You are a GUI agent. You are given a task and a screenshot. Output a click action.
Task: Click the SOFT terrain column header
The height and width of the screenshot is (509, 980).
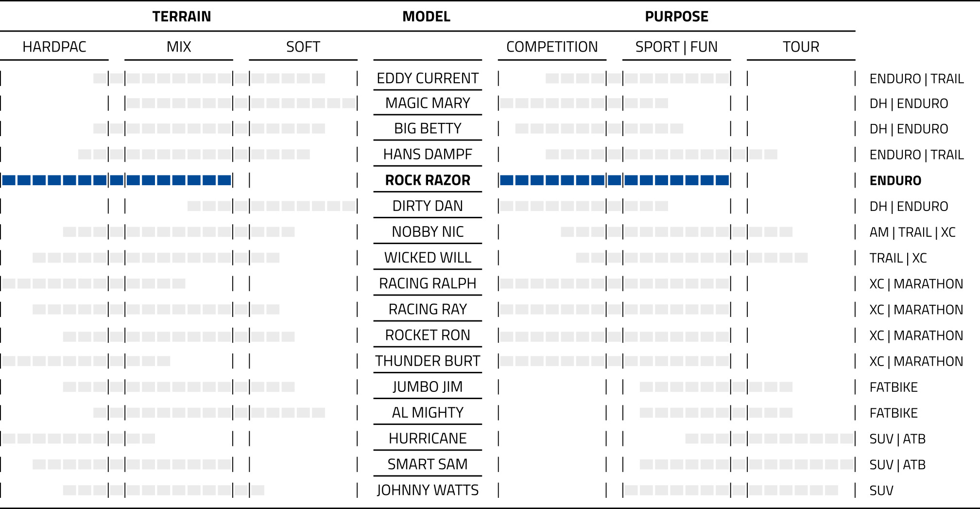pyautogui.click(x=303, y=47)
